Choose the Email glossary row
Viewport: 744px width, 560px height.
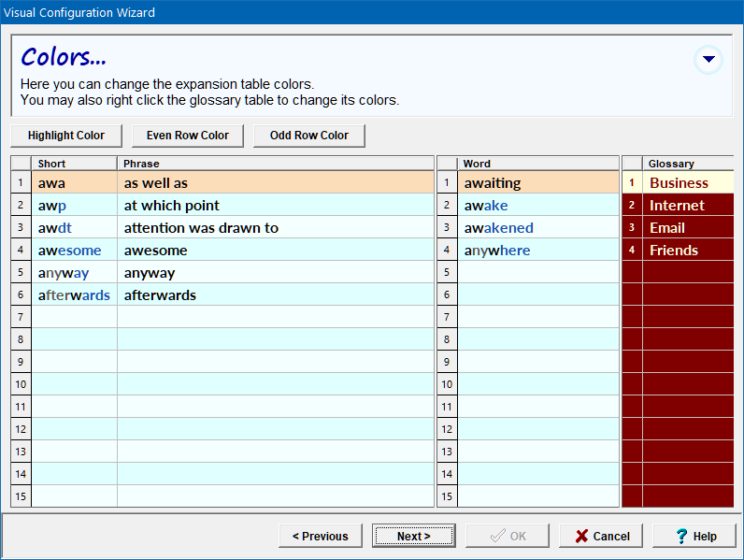pyautogui.click(x=667, y=228)
